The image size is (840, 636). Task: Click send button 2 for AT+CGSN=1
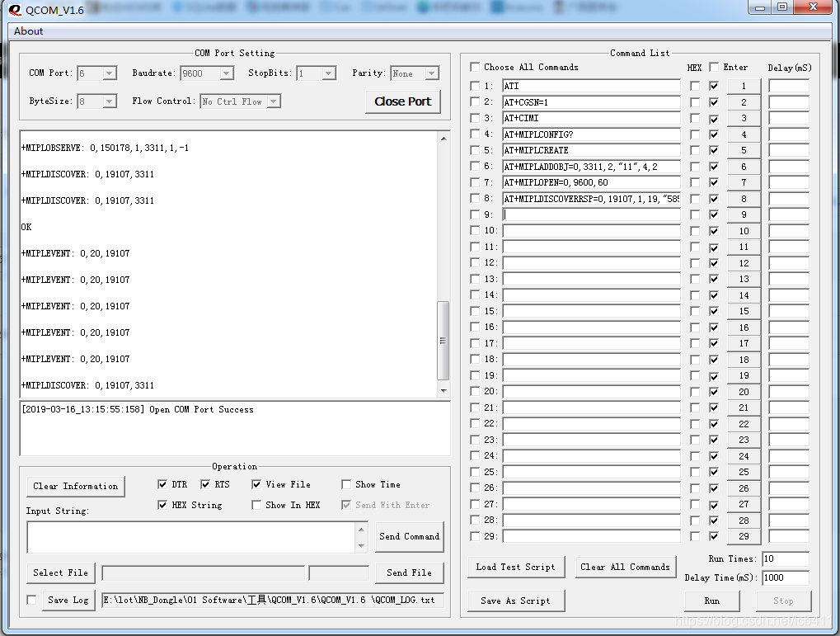click(x=744, y=102)
